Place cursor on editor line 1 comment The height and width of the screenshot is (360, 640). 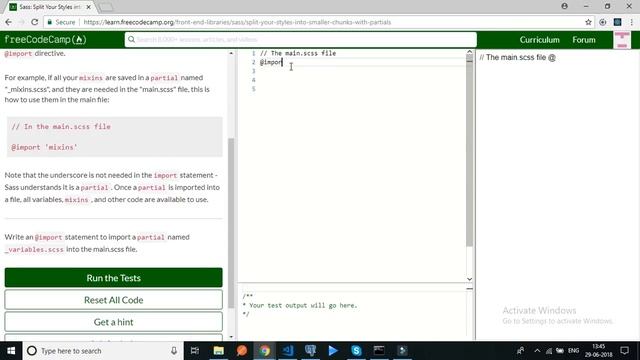298,53
